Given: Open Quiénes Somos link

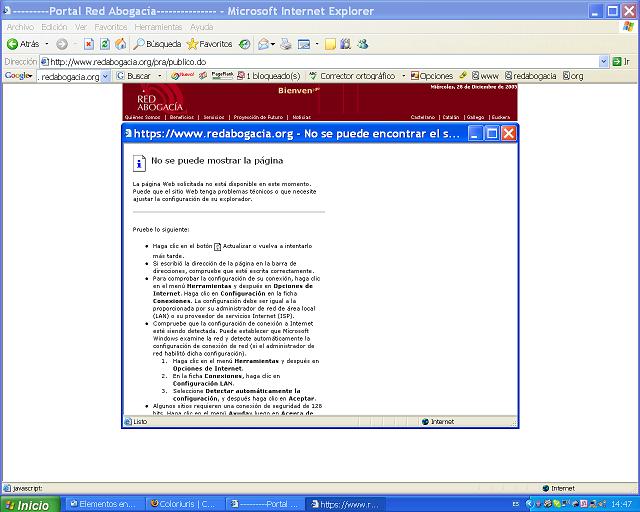Looking at the screenshot, I should coord(142,117).
